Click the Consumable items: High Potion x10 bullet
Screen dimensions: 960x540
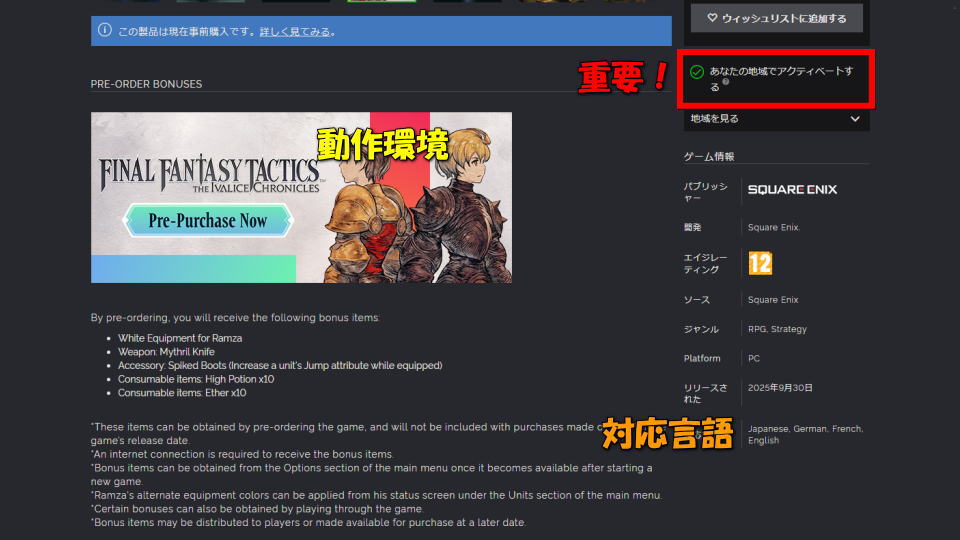[x=196, y=379]
